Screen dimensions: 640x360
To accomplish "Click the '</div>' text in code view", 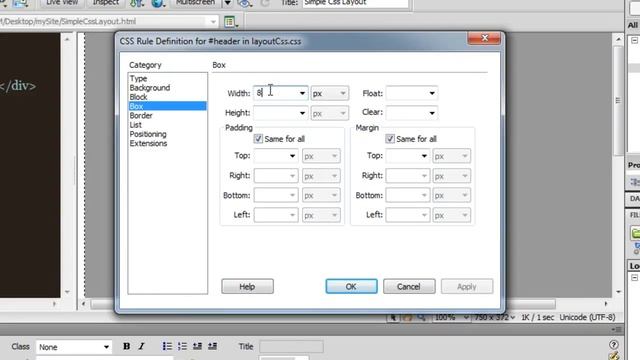I will [18, 86].
